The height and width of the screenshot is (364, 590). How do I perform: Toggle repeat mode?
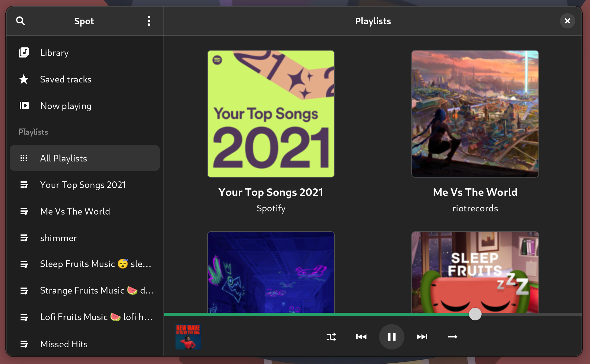point(452,337)
